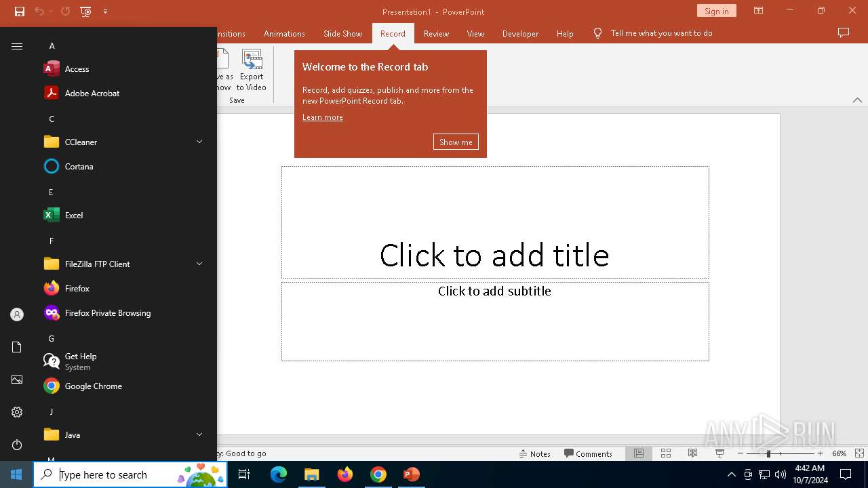Expand the Start menu hamburger icon
This screenshot has width=868, height=488.
click(x=17, y=46)
